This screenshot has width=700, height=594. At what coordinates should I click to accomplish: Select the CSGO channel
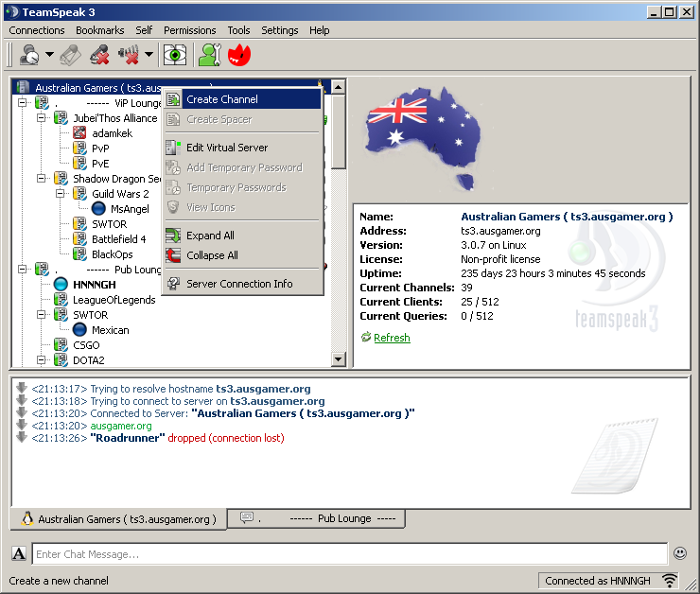86,345
